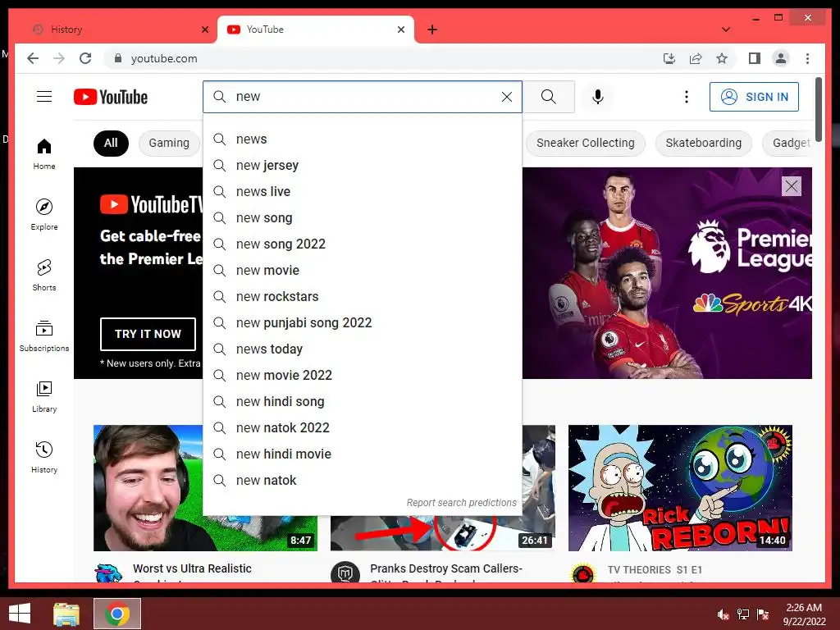The width and height of the screenshot is (840, 630).
Task: Go to Home in the sidebar
Action: 44,154
